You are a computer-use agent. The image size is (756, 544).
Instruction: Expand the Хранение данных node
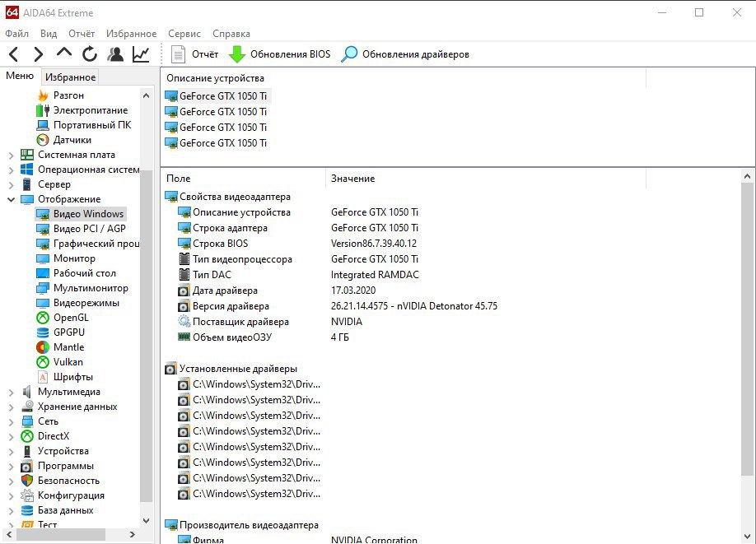pos(11,407)
